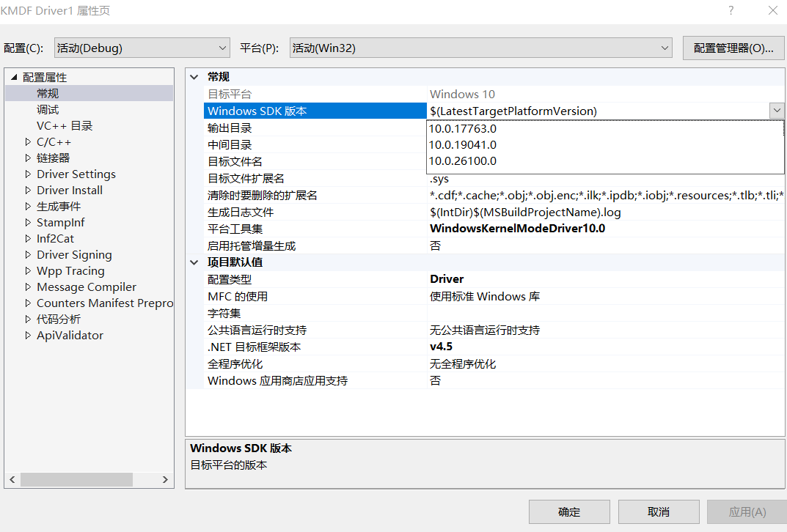787x532 pixels.
Task: Select the C/C++ tree item label
Action: pos(54,142)
